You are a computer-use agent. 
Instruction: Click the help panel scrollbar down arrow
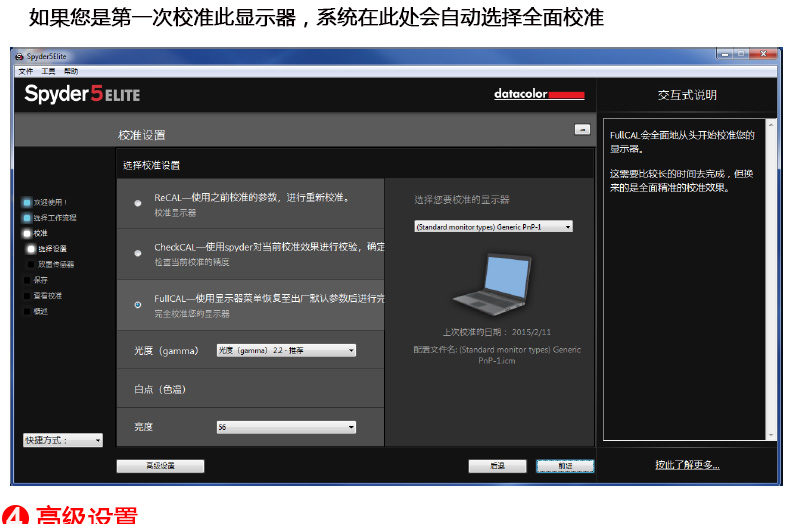(x=770, y=435)
